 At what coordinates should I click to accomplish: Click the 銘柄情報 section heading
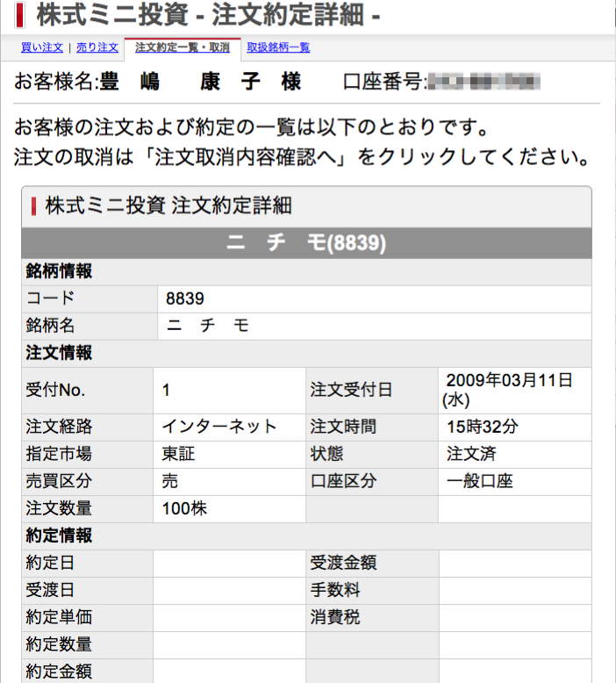(x=59, y=271)
